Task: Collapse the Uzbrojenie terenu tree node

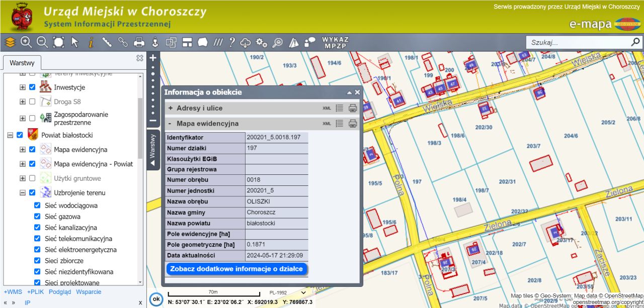Action: tap(23, 192)
